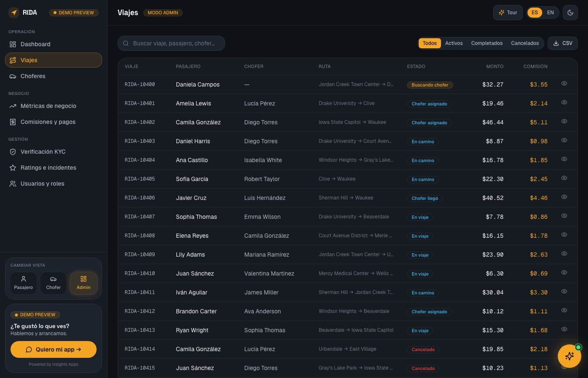This screenshot has height=378, width=588.
Task: Switch language to EN
Action: click(x=550, y=13)
